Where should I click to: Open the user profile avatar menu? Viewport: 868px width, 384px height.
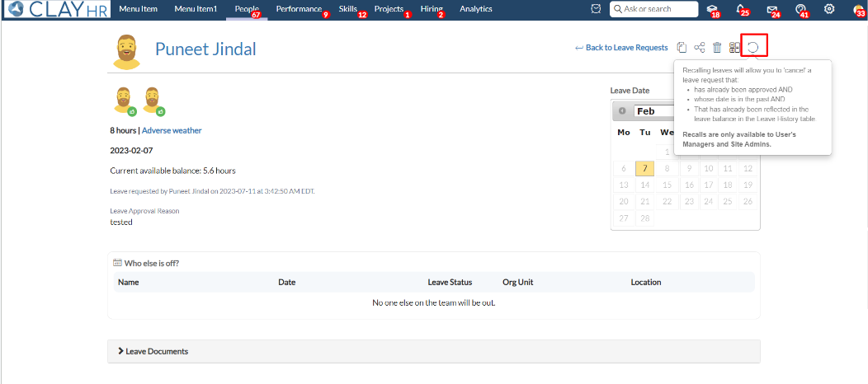pos(859,9)
